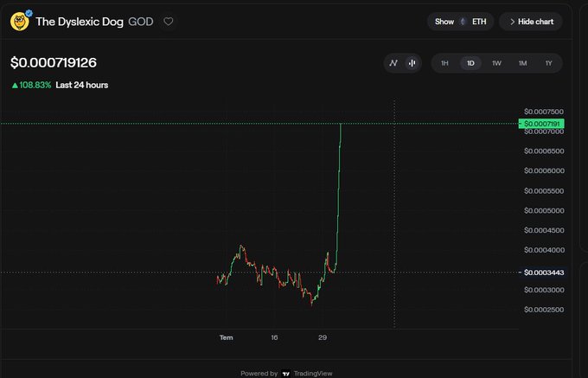Select the 1M timeframe
This screenshot has width=588, height=378.
(523, 63)
